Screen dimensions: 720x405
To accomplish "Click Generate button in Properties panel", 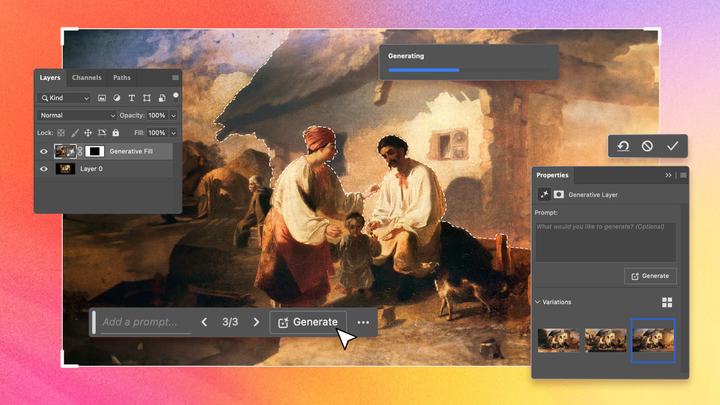I will (650, 276).
